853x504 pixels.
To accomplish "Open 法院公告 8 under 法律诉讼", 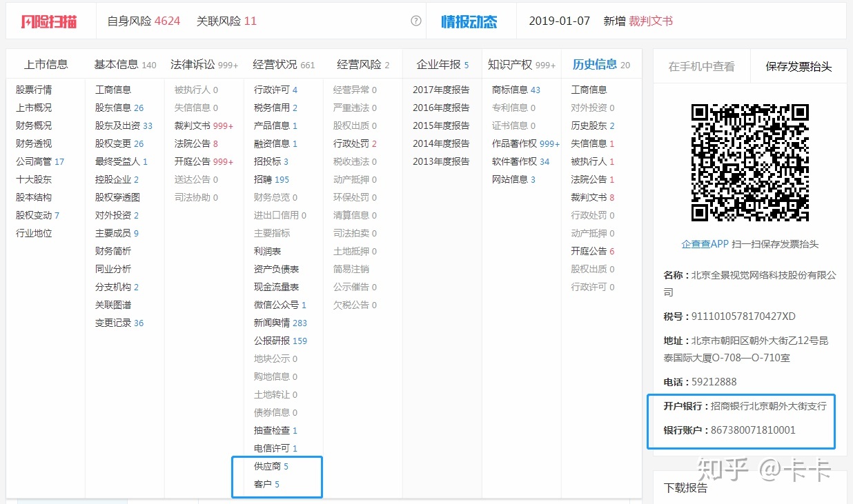I will (196, 143).
